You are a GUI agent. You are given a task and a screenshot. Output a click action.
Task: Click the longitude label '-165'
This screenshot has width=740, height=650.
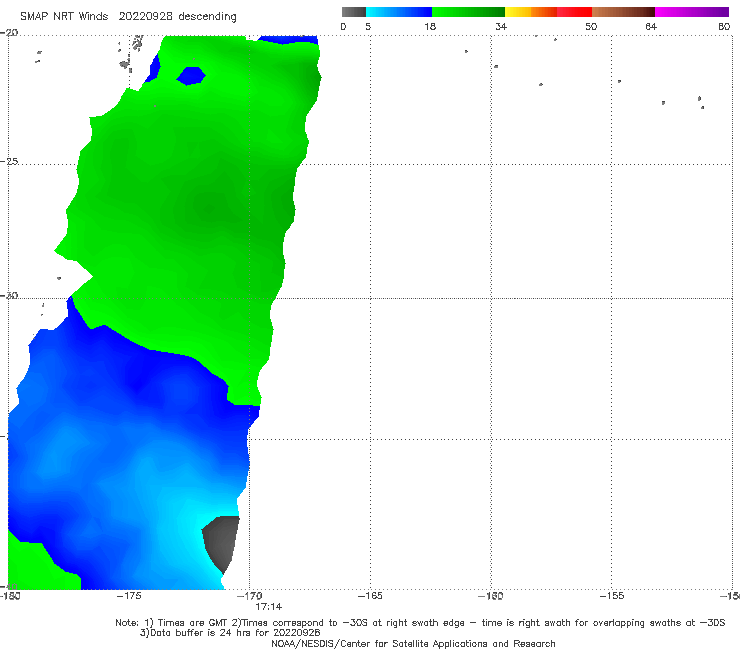pyautogui.click(x=370, y=596)
